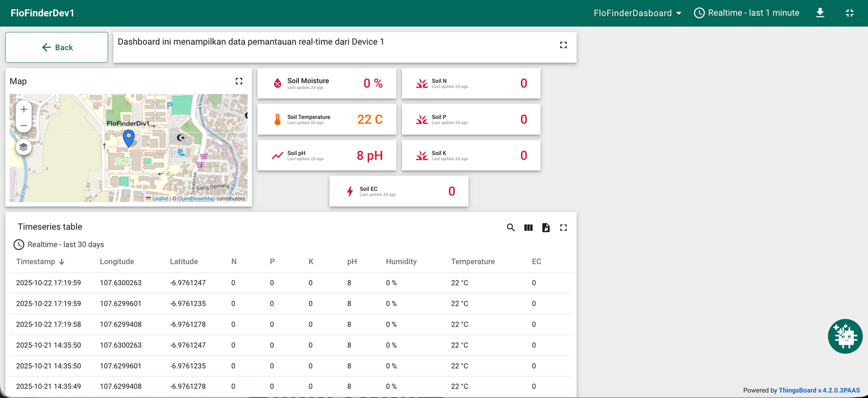Screen dimensions: 868x398
Task: Open the display columns settings of Timeseries table
Action: pyautogui.click(x=528, y=227)
